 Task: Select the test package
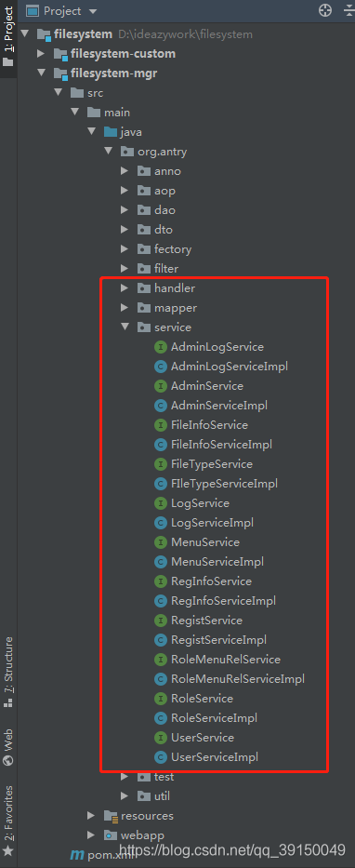[x=164, y=777]
